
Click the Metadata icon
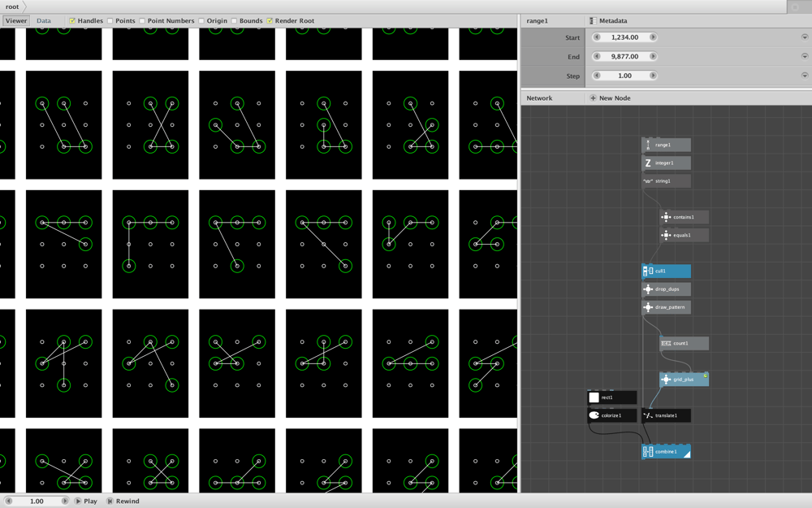pos(593,21)
